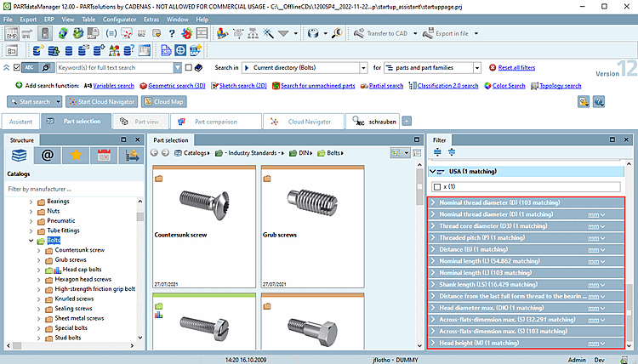
Task: Open the Favorites star tab in Structure panel
Action: point(76,155)
